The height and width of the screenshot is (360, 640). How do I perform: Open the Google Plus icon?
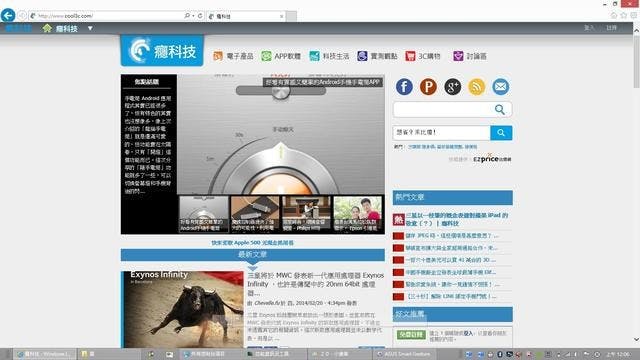(x=452, y=87)
